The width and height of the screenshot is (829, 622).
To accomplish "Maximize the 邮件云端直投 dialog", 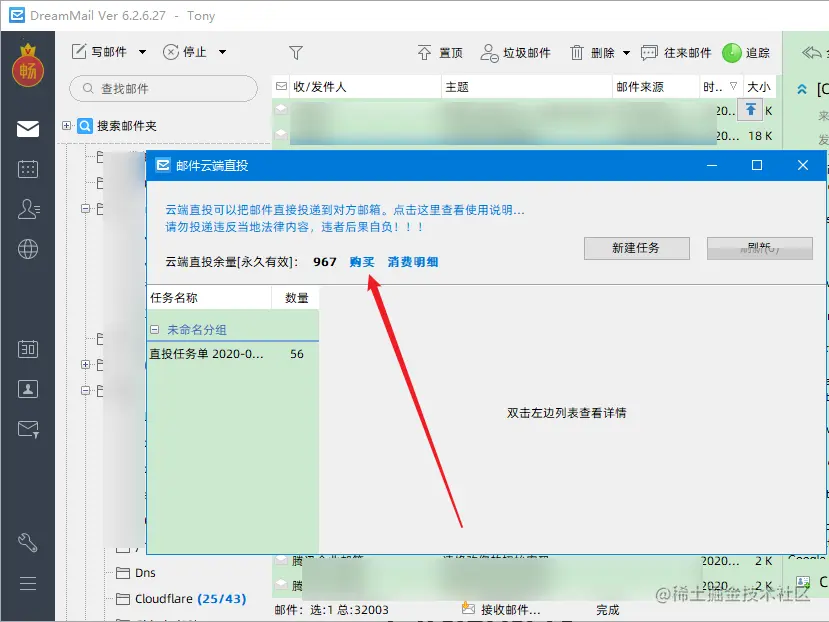I will (757, 165).
